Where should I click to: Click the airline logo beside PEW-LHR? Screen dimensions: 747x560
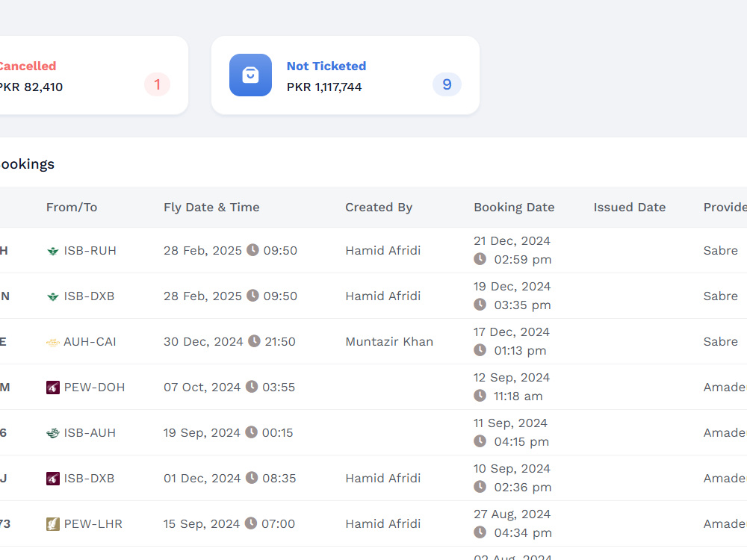(x=53, y=524)
